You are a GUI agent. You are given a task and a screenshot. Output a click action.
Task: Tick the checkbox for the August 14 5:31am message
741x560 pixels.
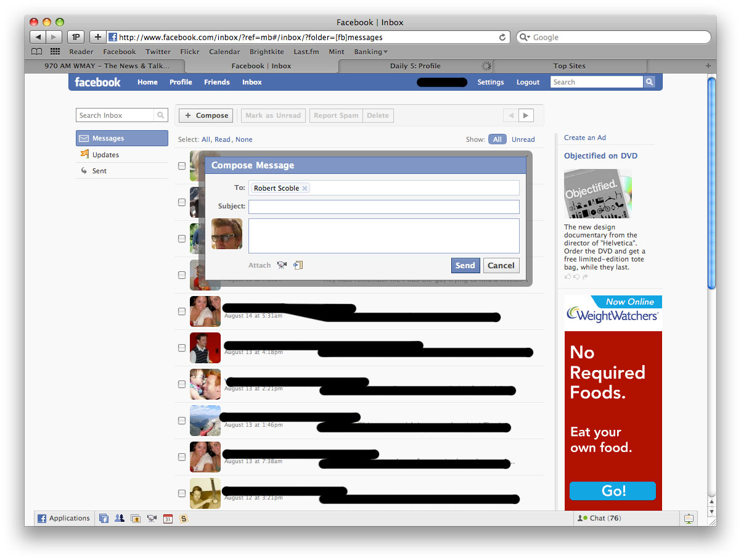[182, 311]
